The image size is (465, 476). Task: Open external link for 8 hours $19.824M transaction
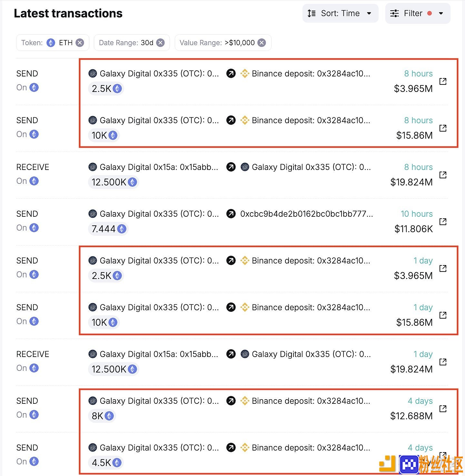443,175
